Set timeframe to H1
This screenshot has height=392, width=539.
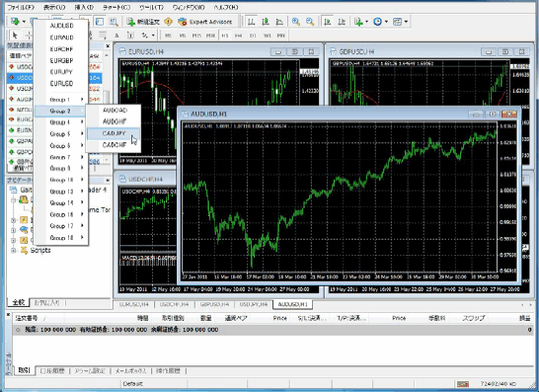(225, 36)
